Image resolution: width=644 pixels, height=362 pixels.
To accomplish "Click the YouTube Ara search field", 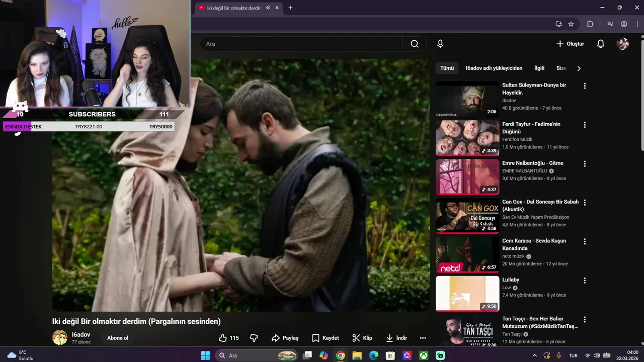I will [x=301, y=44].
